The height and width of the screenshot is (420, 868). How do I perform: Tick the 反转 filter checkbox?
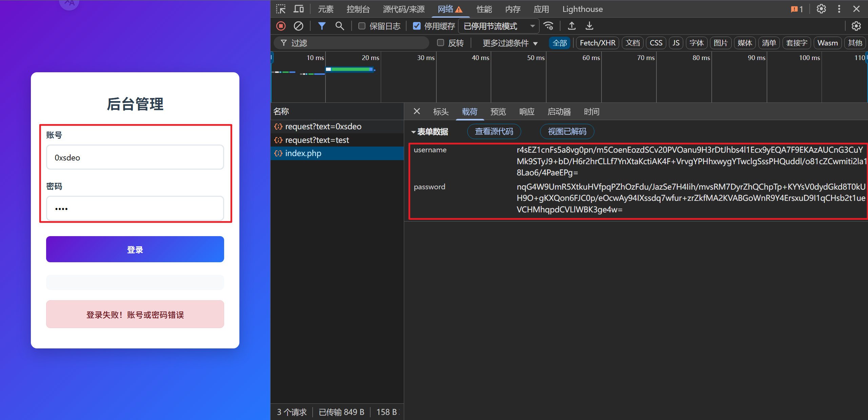coord(440,43)
